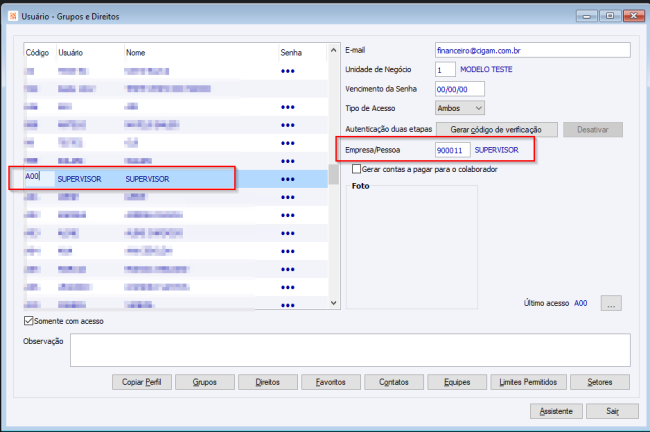Screen dimensions: 650x432
Task: Click the 'Desativar' button
Action: 593,129
